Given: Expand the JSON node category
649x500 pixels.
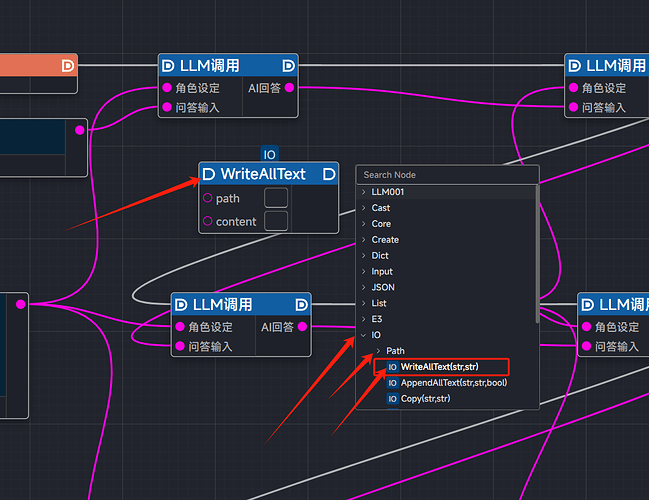Looking at the screenshot, I should [383, 287].
